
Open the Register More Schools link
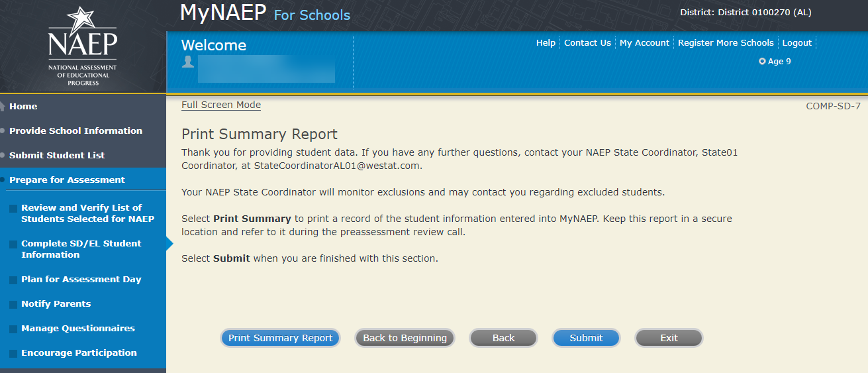click(x=726, y=43)
